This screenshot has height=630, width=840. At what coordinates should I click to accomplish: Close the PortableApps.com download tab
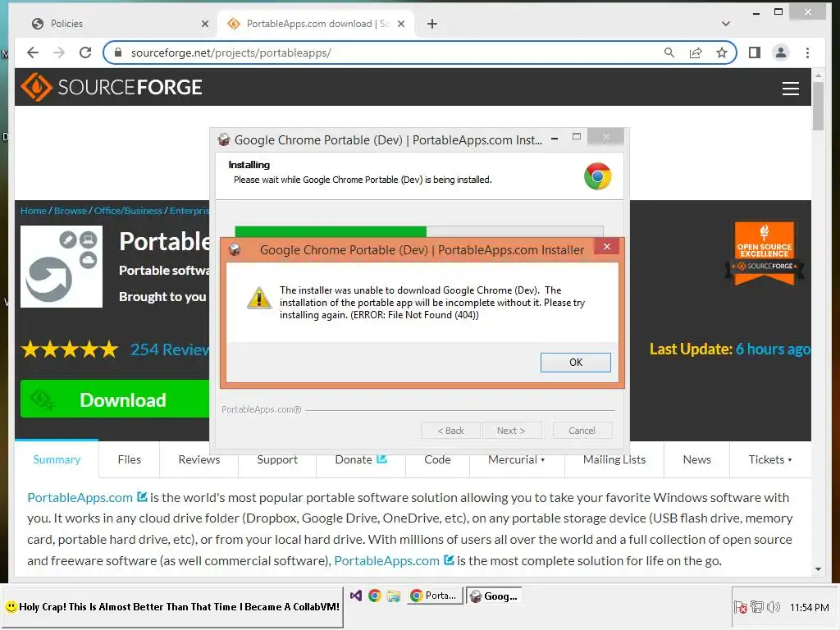pos(401,24)
